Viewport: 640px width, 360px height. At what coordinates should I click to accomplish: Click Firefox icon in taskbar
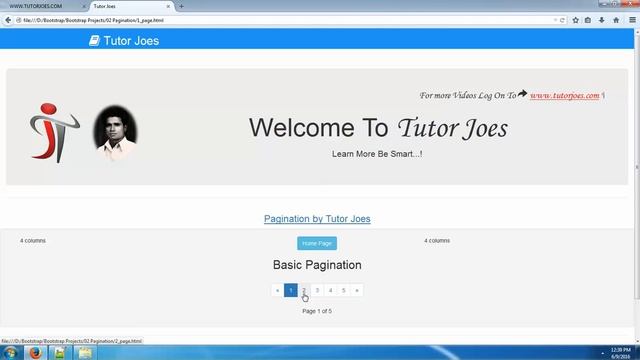click(36, 353)
